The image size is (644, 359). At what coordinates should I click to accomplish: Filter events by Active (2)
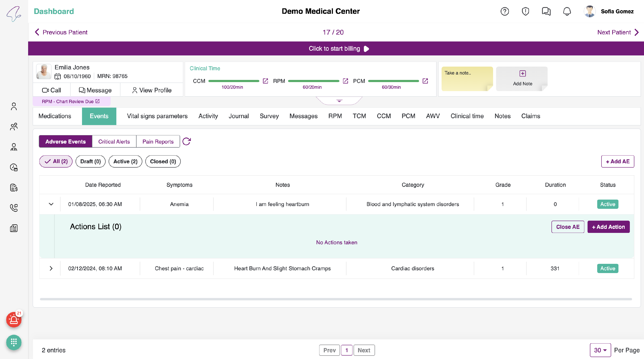point(125,161)
